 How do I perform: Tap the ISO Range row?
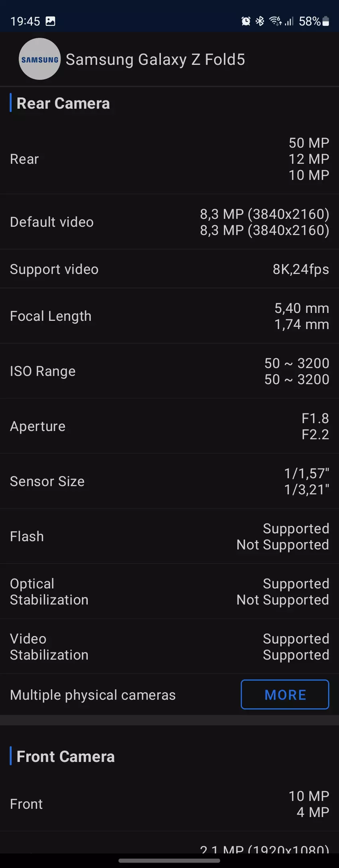[x=169, y=371]
